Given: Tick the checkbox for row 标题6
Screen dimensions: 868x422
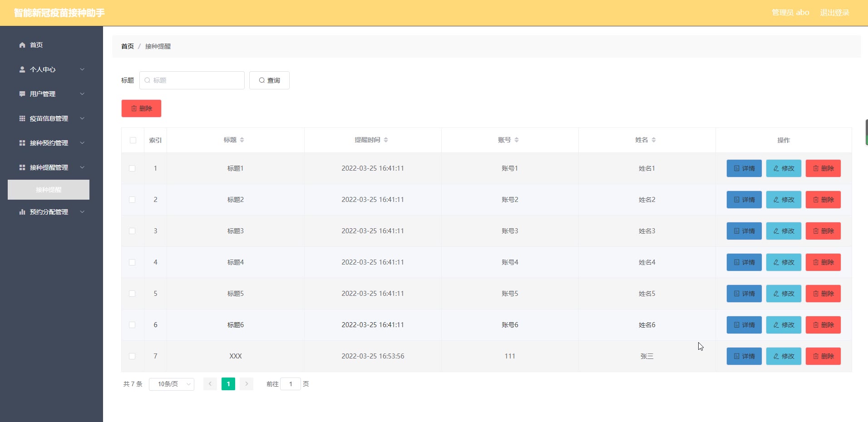Looking at the screenshot, I should 132,325.
